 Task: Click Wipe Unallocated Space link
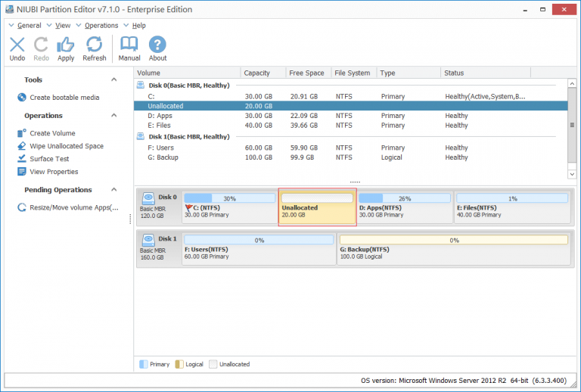click(67, 146)
